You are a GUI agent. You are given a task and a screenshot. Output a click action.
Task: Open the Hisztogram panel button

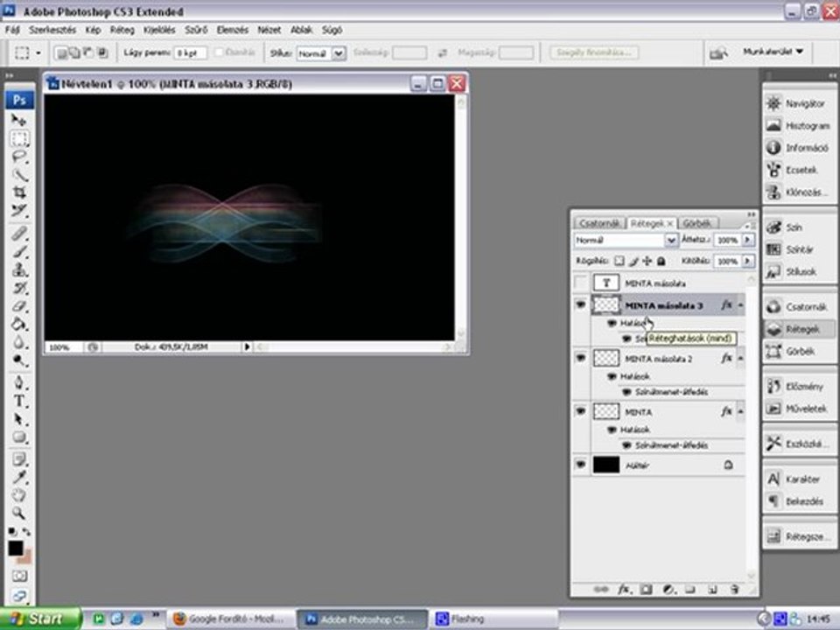(798, 126)
